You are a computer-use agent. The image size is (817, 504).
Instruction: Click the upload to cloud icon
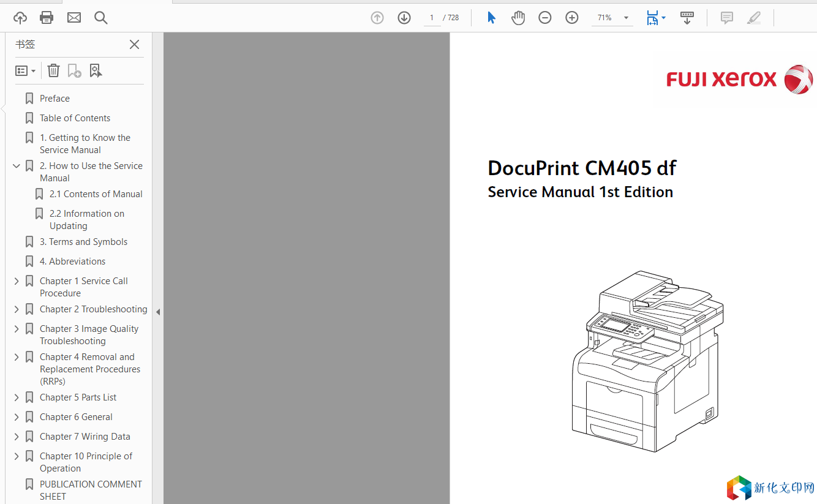coord(20,18)
